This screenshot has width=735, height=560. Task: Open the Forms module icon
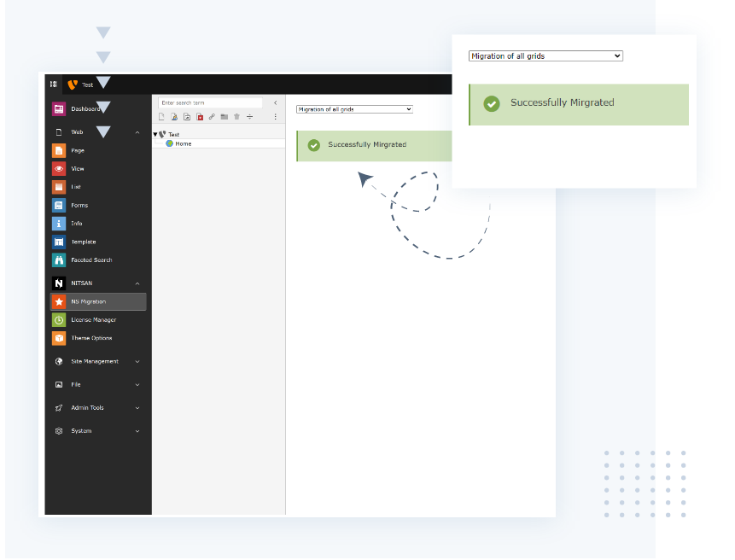pos(59,206)
